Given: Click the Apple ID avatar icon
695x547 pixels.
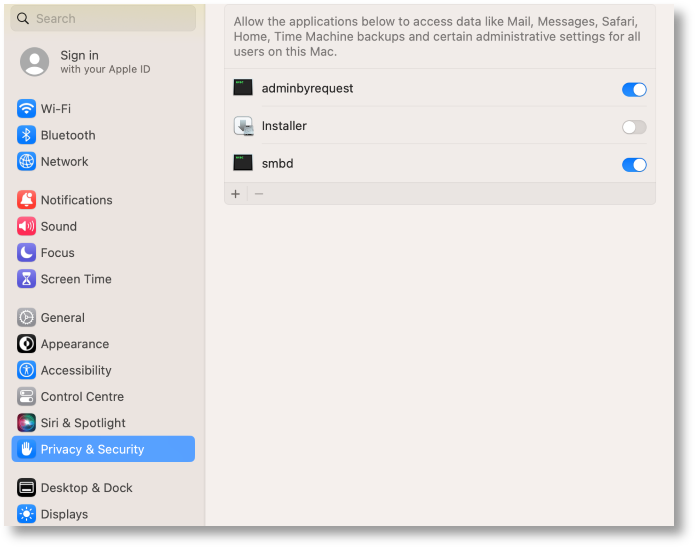Looking at the screenshot, I should tap(35, 62).
